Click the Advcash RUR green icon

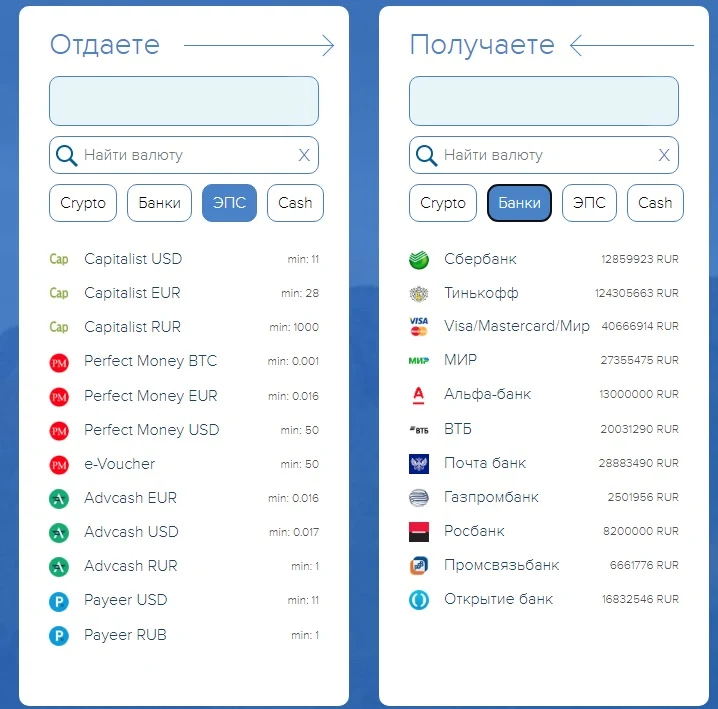click(59, 567)
